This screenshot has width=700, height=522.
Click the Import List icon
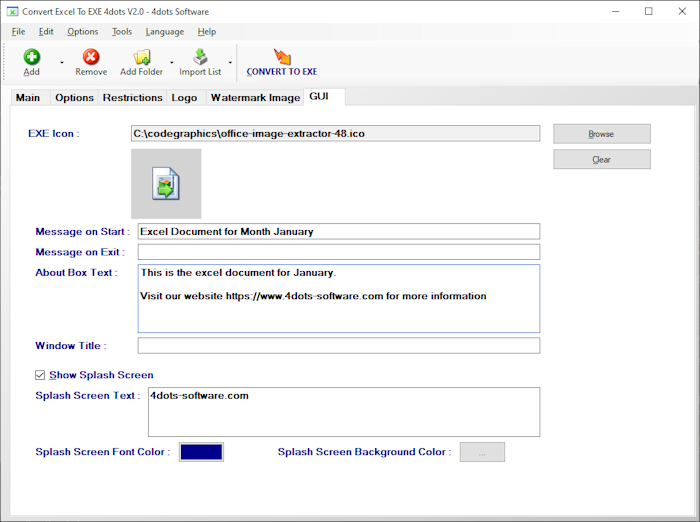point(200,57)
